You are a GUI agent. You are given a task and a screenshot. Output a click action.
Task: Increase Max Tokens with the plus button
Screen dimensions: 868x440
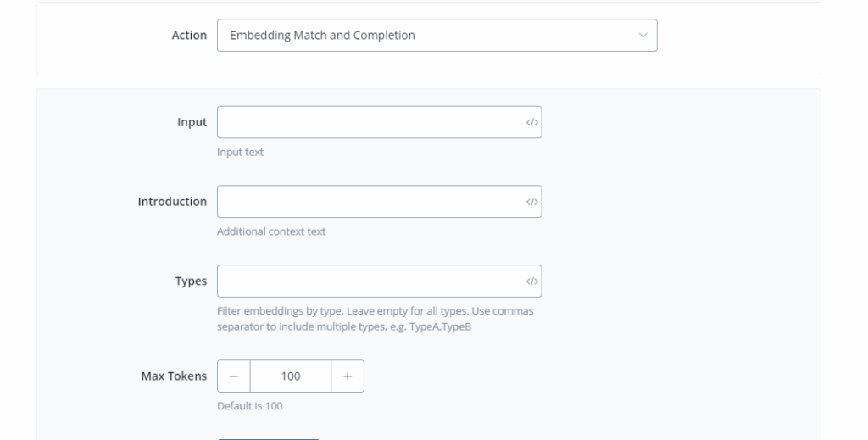[x=348, y=376]
